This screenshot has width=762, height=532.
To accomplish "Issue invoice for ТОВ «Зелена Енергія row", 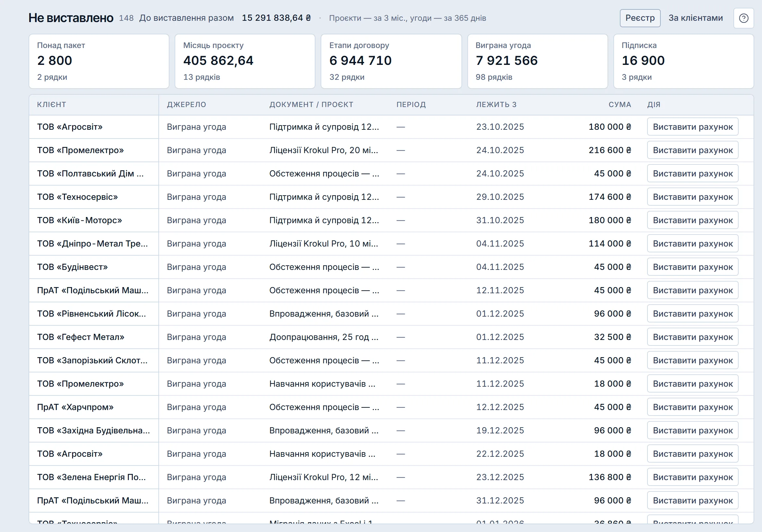I will (693, 477).
